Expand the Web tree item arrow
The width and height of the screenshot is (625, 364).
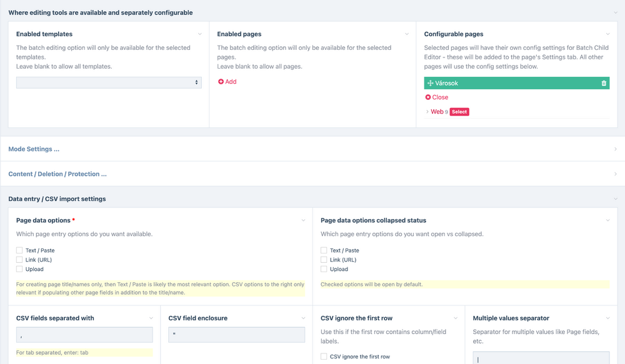(x=427, y=112)
